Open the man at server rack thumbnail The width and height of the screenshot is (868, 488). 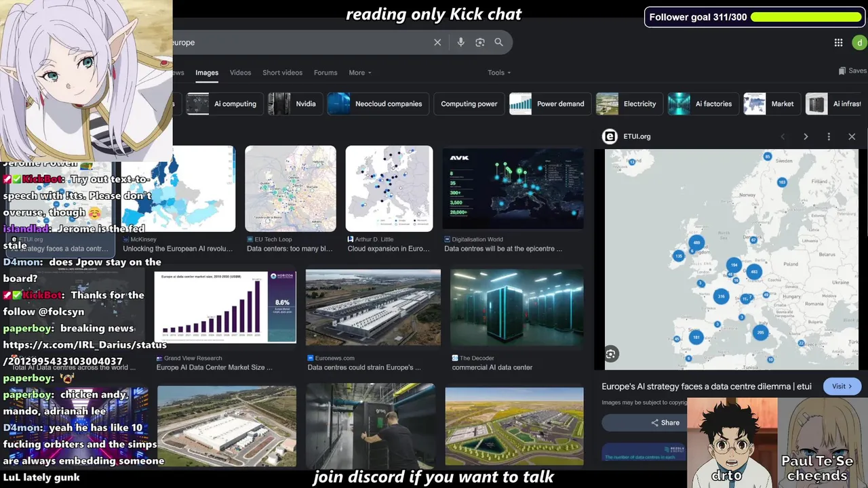(370, 426)
